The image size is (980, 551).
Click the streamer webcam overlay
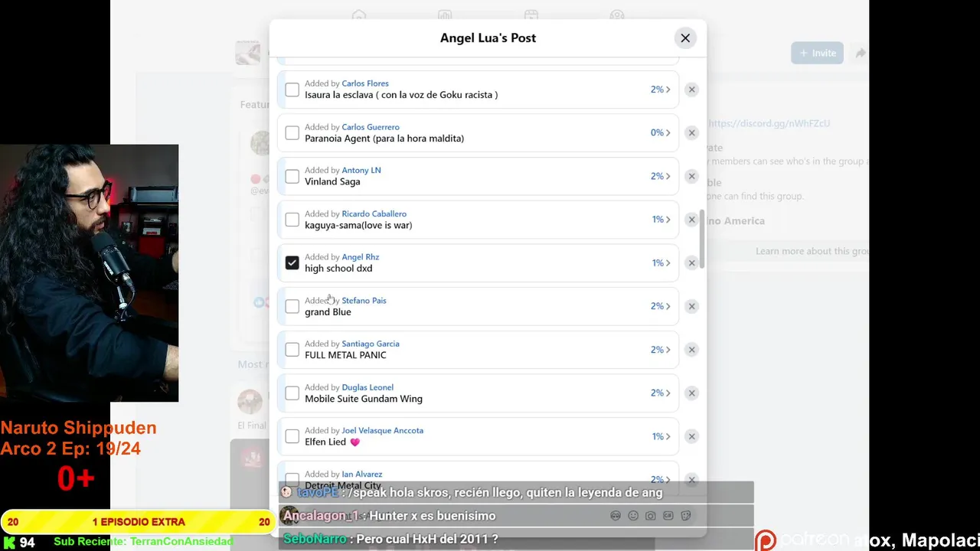(x=89, y=273)
